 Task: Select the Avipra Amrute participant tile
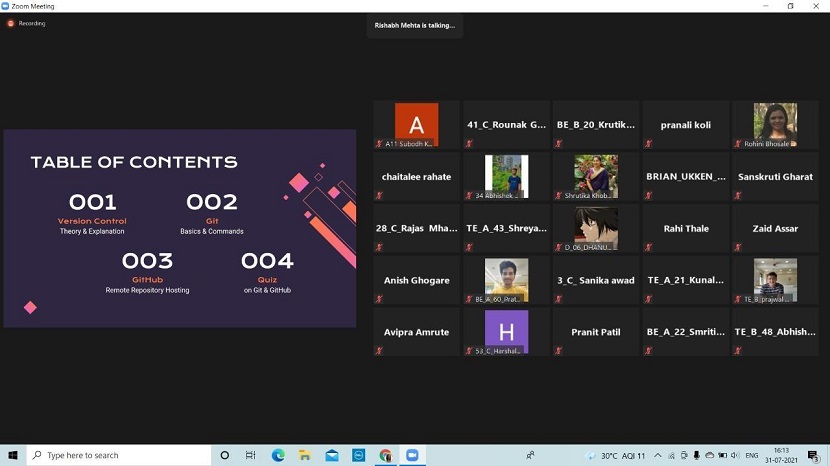point(417,332)
